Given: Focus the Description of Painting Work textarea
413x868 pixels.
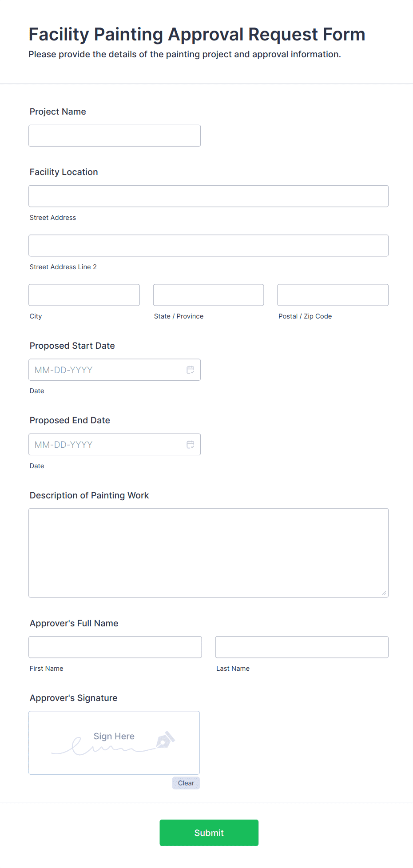Looking at the screenshot, I should [208, 553].
